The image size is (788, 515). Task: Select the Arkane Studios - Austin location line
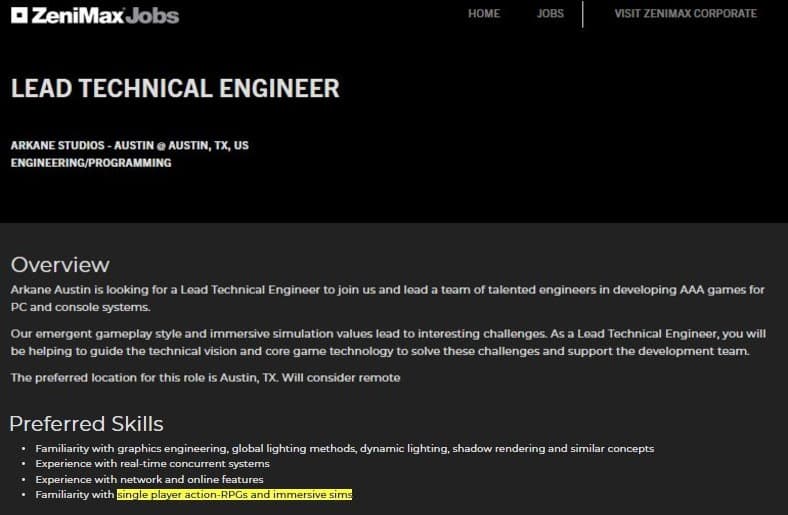(x=129, y=145)
